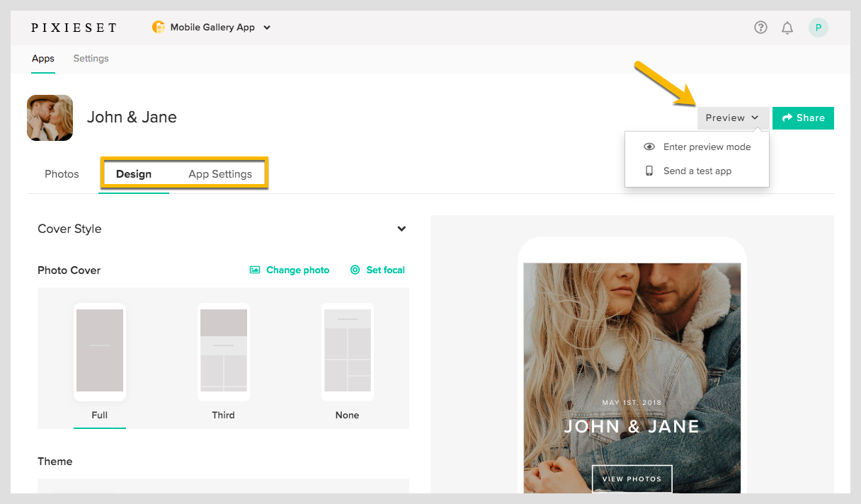Click Change photo link

(x=290, y=270)
